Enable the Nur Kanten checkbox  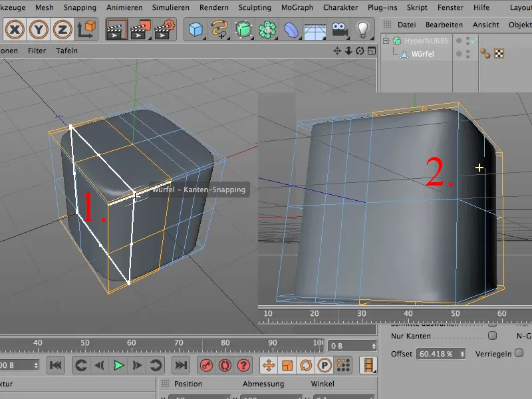tap(492, 336)
